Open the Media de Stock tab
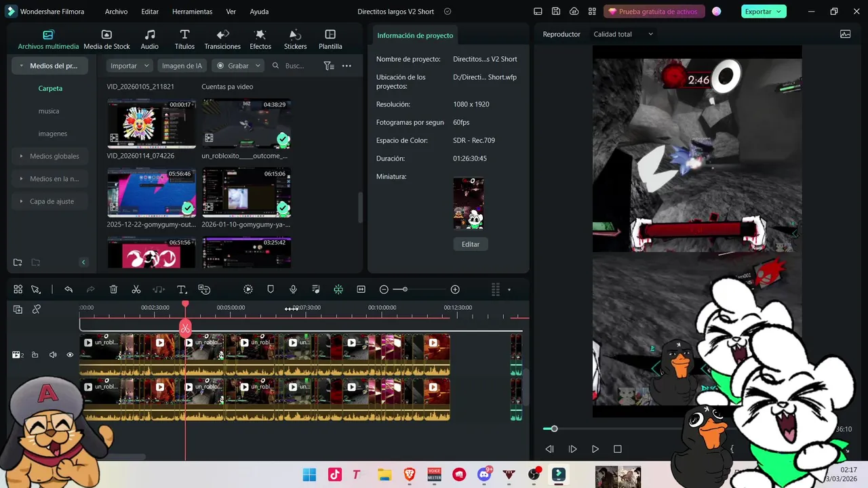Image resolution: width=868 pixels, height=488 pixels. 106,40
